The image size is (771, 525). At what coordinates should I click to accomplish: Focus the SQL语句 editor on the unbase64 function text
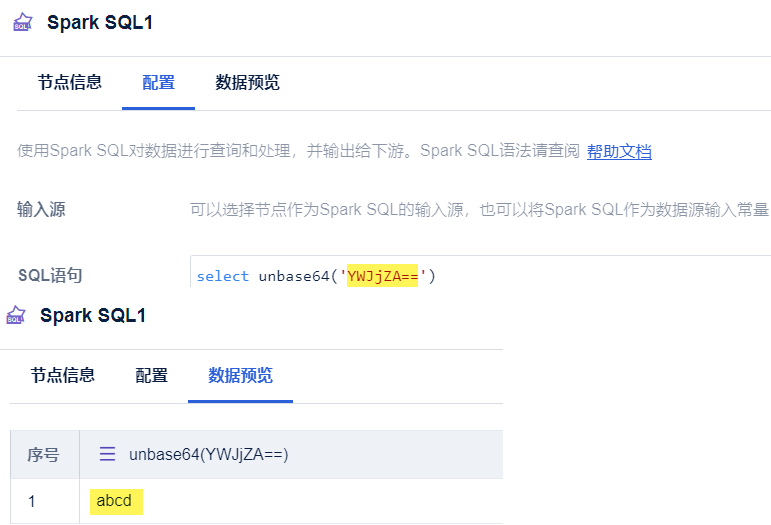pyautogui.click(x=294, y=276)
